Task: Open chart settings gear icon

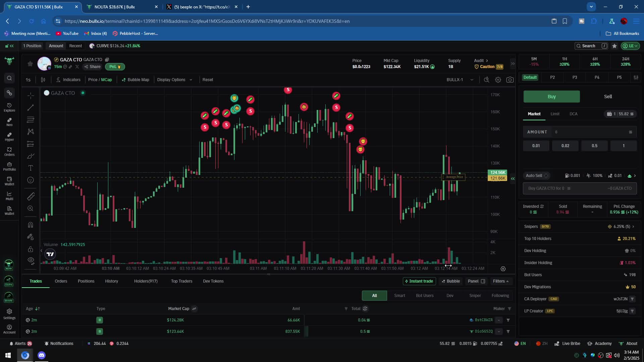Action: (x=498, y=80)
